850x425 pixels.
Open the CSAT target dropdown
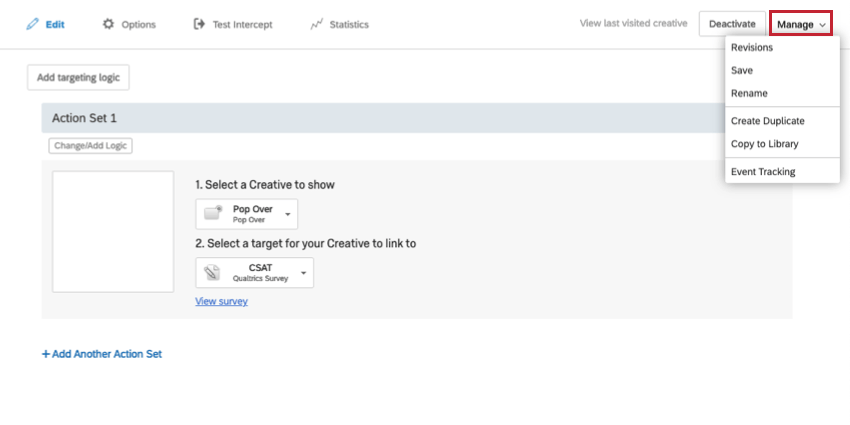(303, 273)
